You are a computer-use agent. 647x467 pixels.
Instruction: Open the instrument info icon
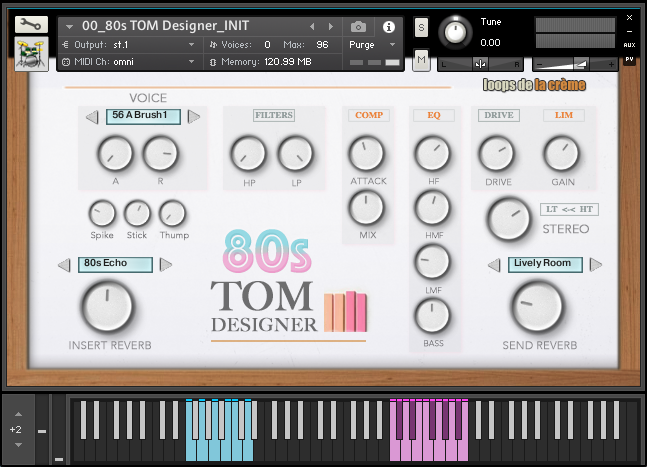[x=388, y=27]
